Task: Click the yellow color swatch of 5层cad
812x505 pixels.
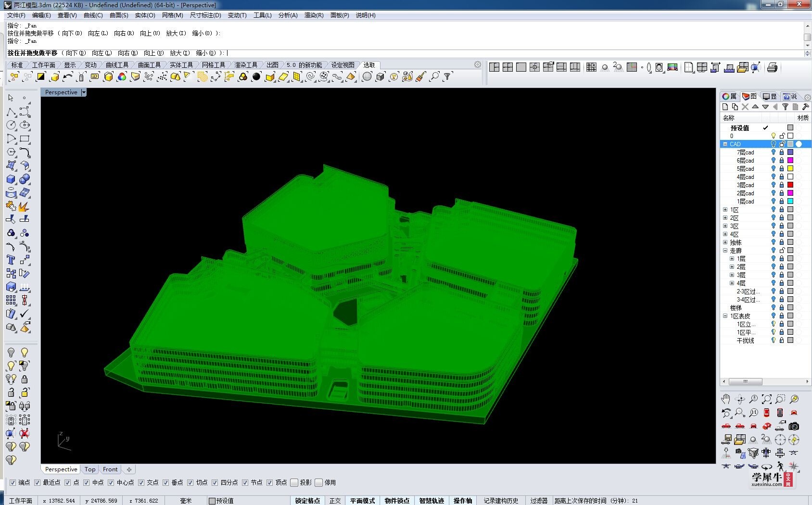Action: [x=790, y=169]
